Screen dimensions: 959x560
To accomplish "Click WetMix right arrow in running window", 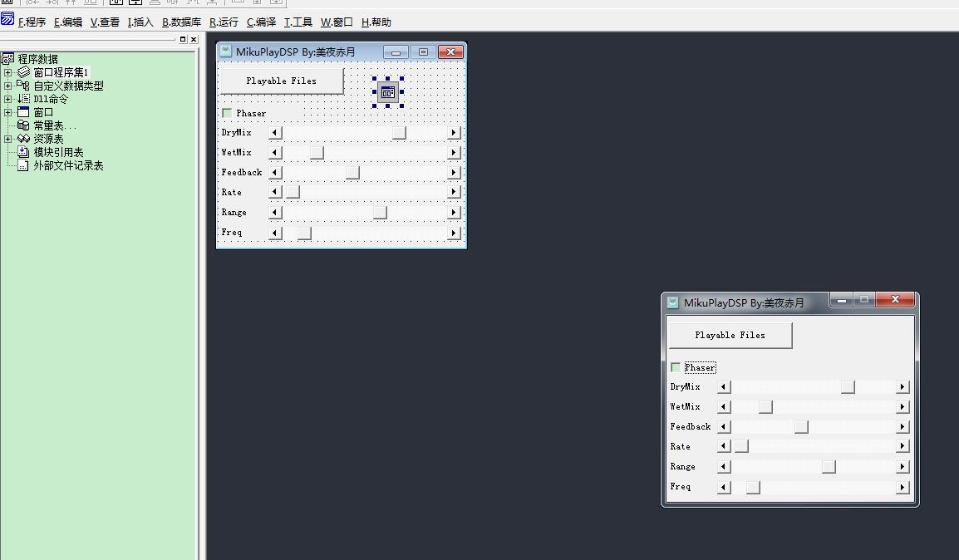I will click(x=902, y=406).
